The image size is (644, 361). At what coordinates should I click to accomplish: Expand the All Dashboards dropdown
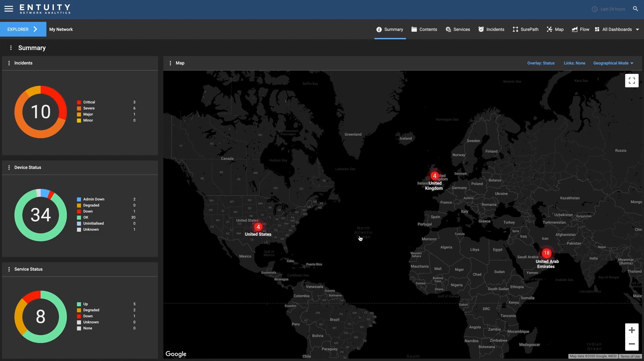tap(617, 30)
